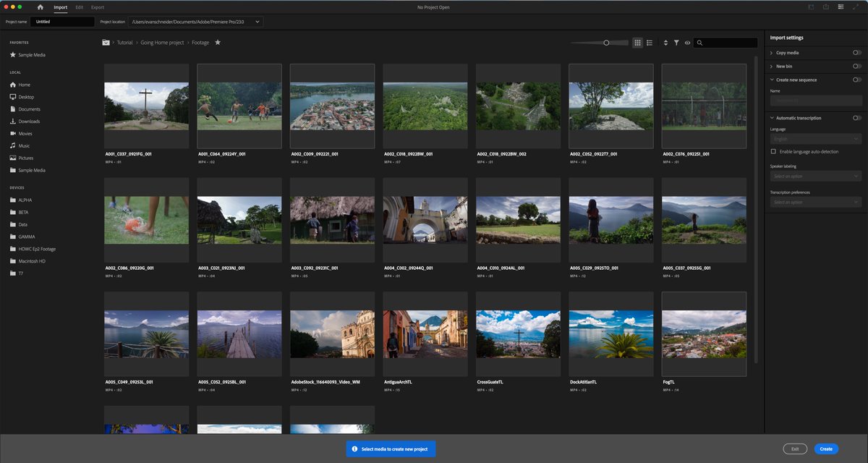Open the Macintosh HD drive
This screenshot has width=868, height=463.
pyautogui.click(x=27, y=261)
